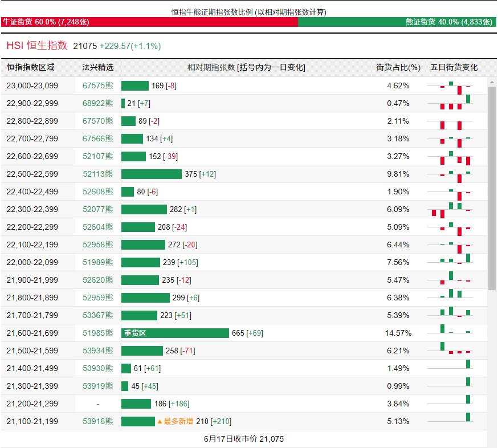Screen dimensions: 498x448
Task: Click the green 熊证街货 40.0% bar
Action: tap(397, 22)
